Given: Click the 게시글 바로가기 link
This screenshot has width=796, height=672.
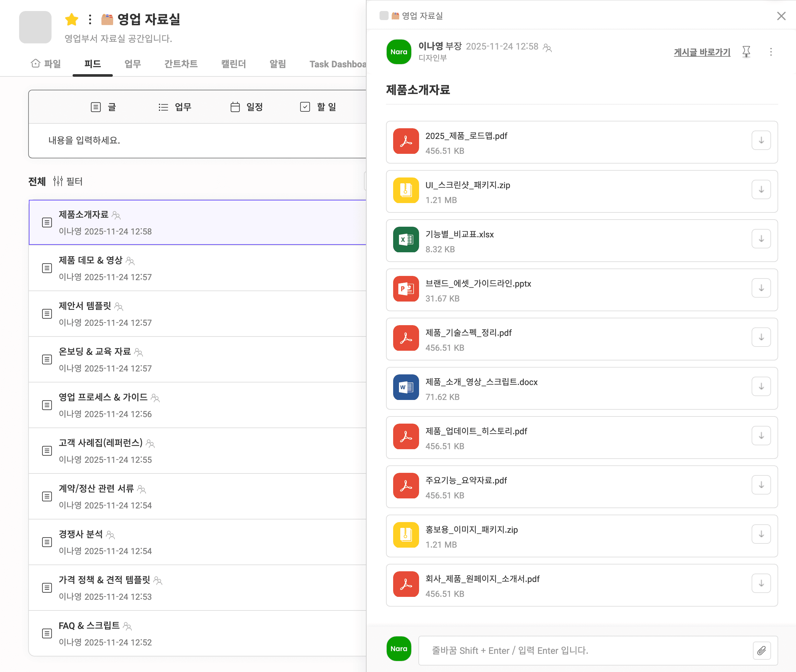Looking at the screenshot, I should (x=702, y=52).
